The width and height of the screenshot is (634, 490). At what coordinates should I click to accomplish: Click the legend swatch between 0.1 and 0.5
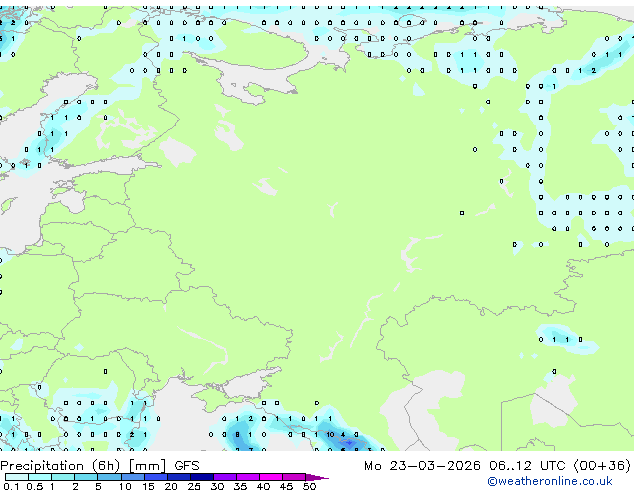(17, 477)
